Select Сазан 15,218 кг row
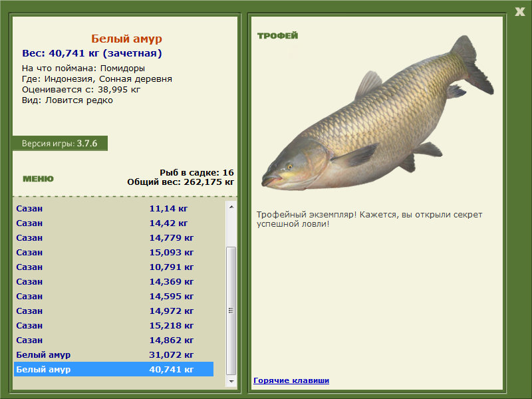The image size is (532, 399). [114, 325]
